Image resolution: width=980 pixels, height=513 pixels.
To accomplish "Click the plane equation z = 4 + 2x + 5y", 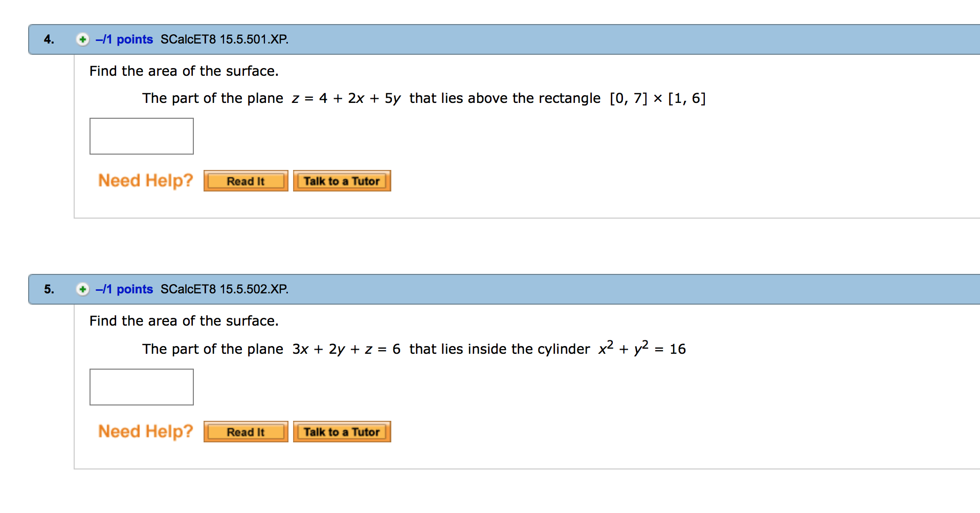I will pos(346,98).
